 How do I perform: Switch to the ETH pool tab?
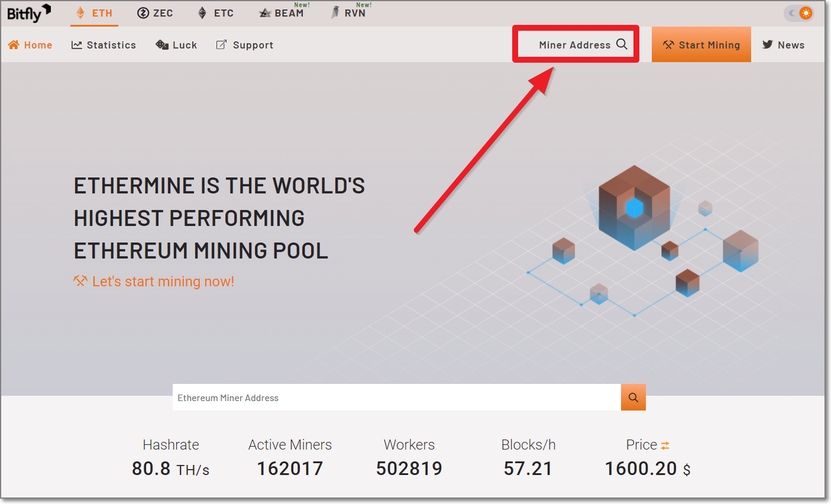coord(94,13)
